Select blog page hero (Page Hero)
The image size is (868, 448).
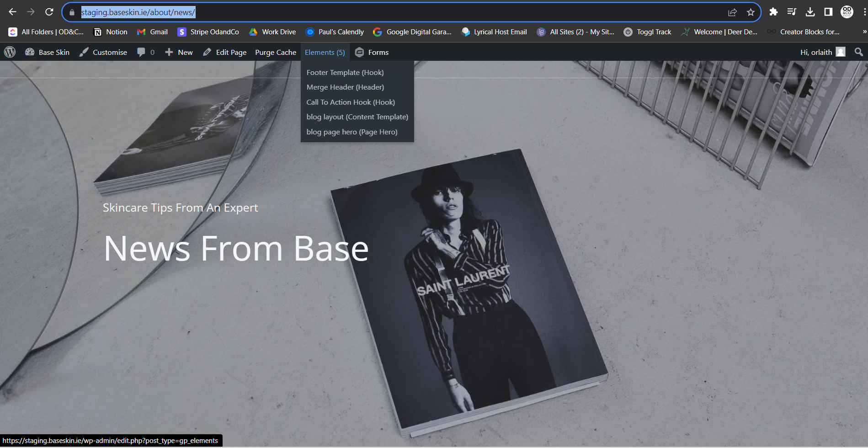[352, 132]
